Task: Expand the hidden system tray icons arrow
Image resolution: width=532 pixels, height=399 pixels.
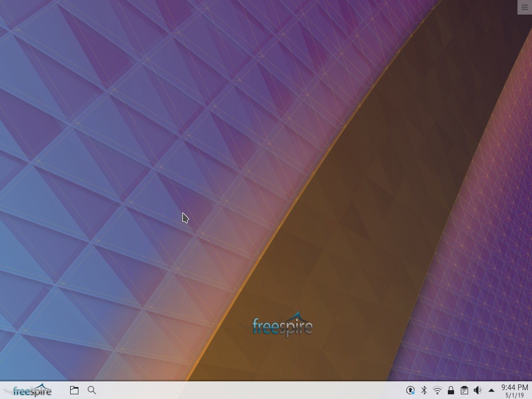Action: click(491, 390)
